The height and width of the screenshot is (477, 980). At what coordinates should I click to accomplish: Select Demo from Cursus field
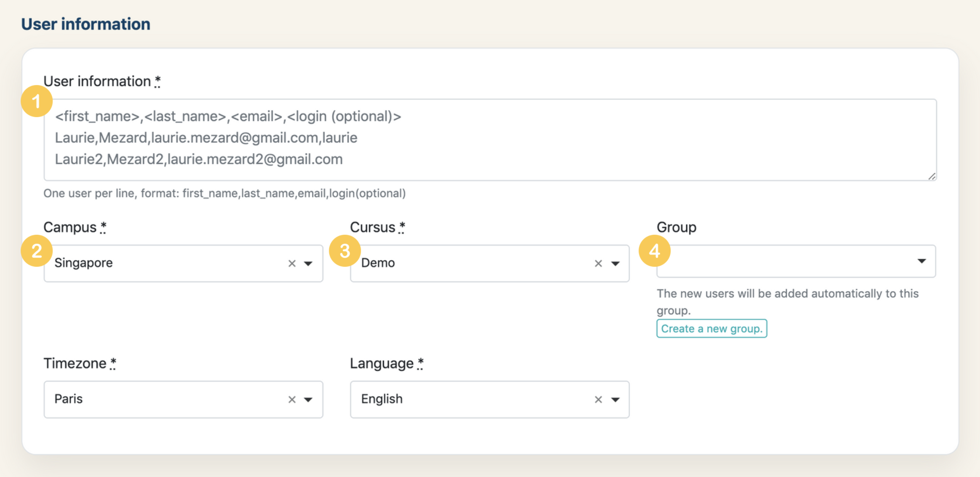[490, 262]
